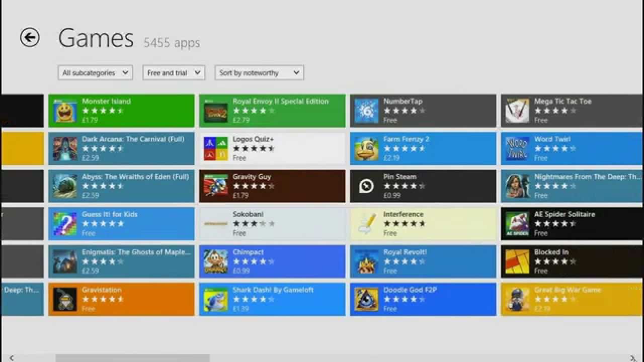Click the Royal Revolt! title text
The width and height of the screenshot is (644, 362).
[405, 252]
